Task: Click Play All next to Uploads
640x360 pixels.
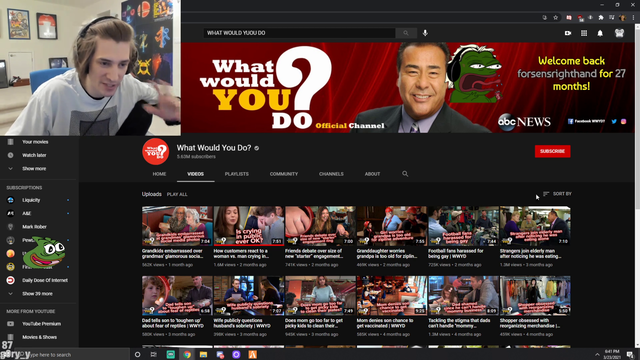Action: [177, 194]
